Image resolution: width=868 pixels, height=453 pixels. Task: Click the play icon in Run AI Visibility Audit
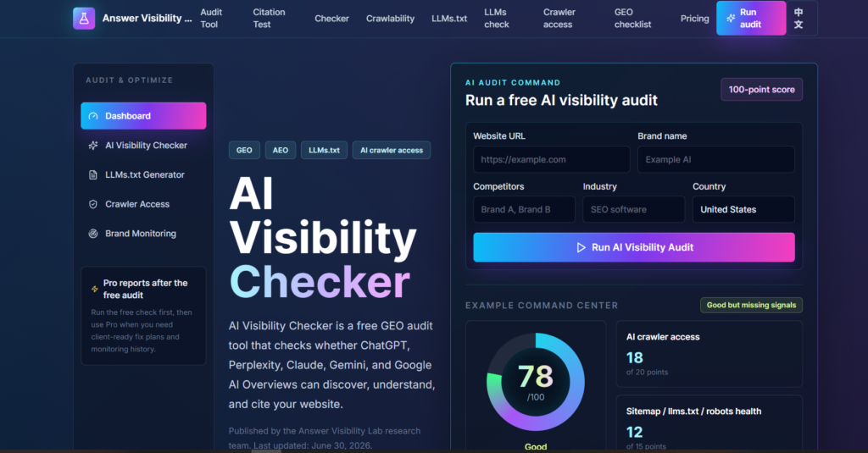581,247
